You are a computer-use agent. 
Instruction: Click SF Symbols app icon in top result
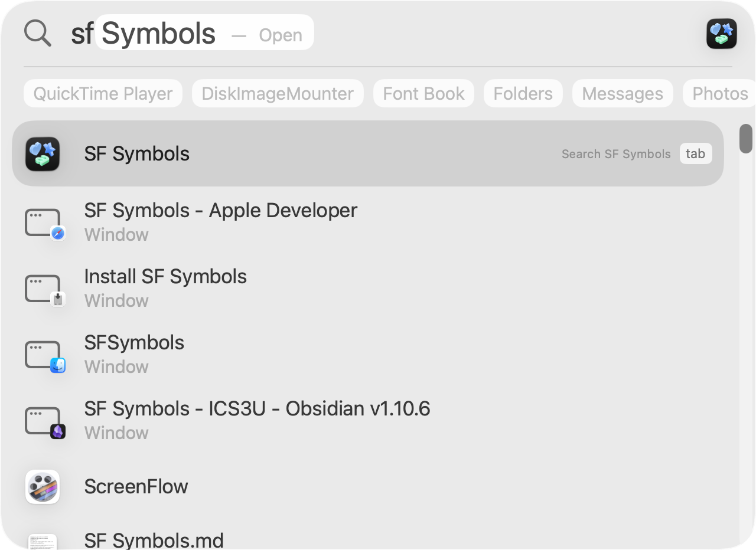coord(43,154)
